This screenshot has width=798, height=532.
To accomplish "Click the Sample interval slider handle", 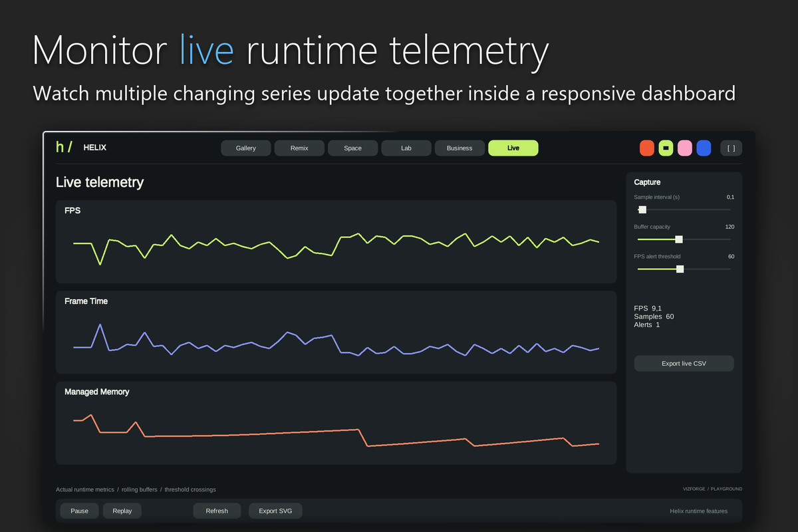I will [x=642, y=210].
